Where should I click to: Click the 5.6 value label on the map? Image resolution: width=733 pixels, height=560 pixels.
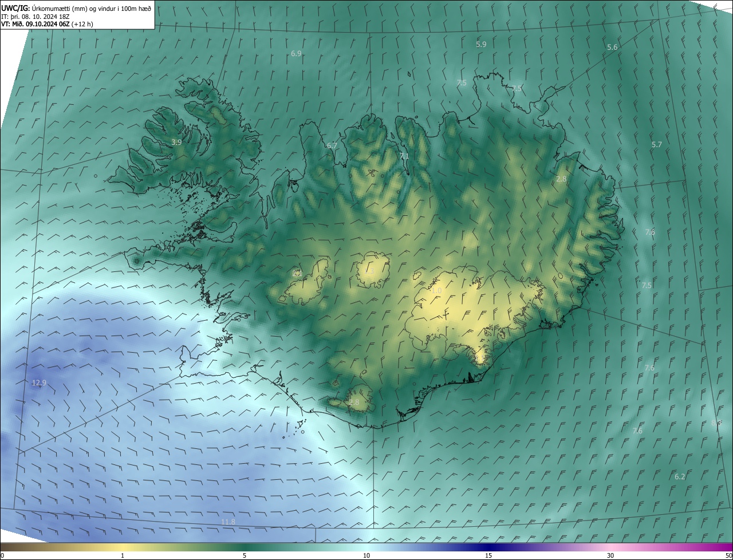(x=612, y=47)
